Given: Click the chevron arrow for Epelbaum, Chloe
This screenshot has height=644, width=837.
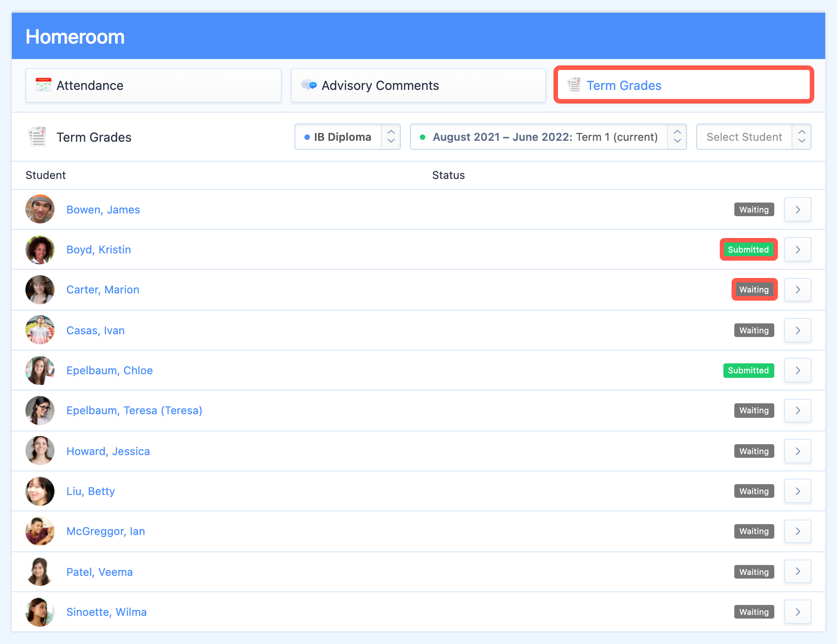Looking at the screenshot, I should 798,370.
